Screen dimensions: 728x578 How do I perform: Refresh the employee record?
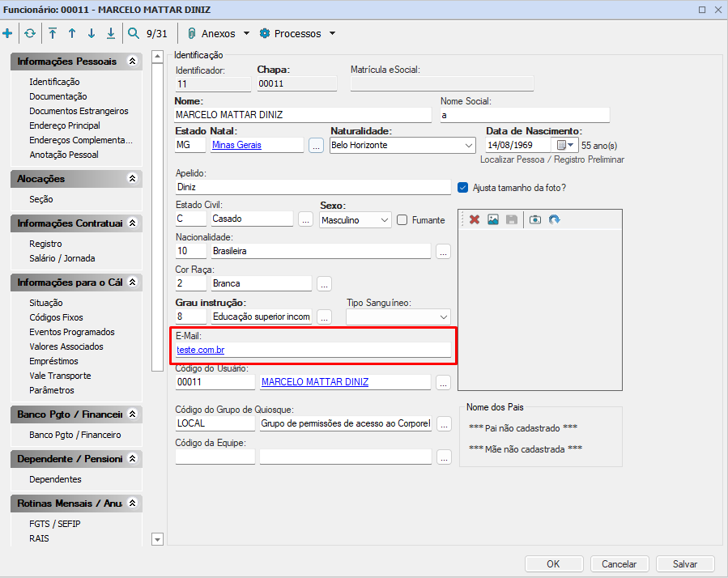[30, 34]
